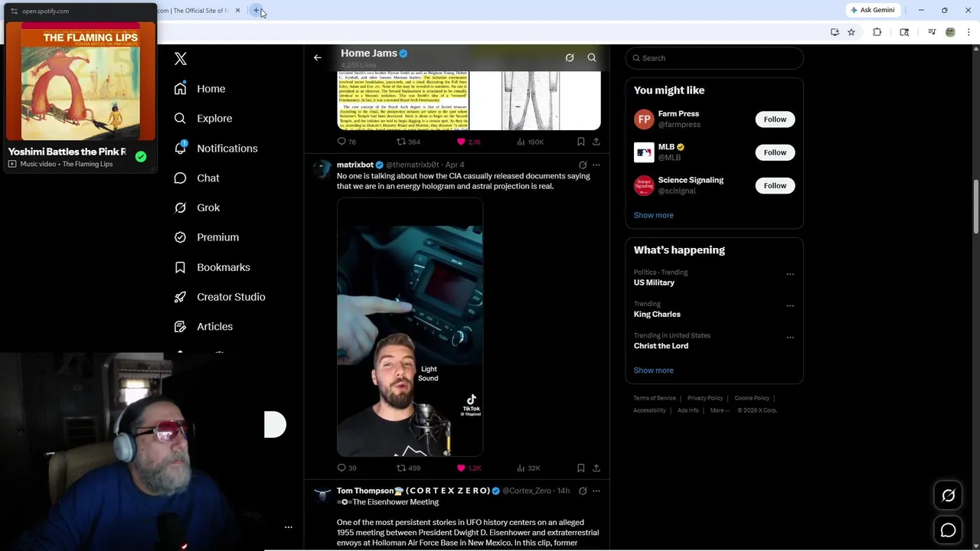This screenshot has width=980, height=551.
Task: Toggle bookmark on matrixbot's post
Action: pos(580,468)
